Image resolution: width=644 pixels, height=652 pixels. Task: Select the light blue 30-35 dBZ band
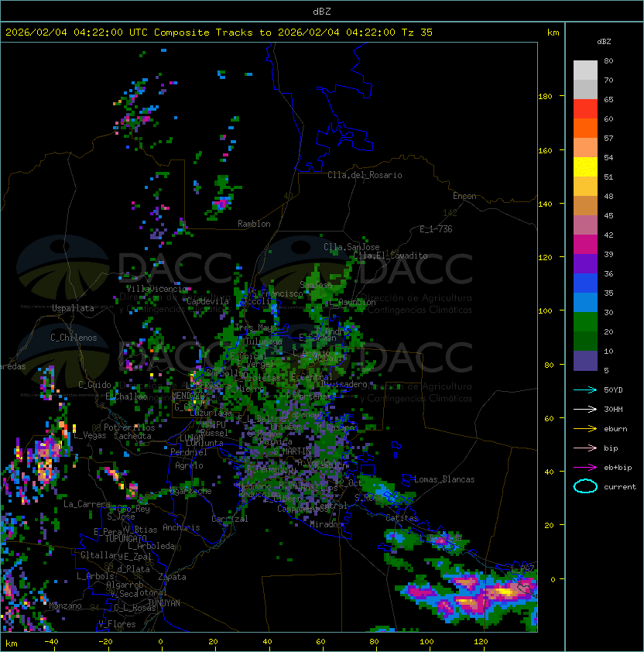(585, 303)
